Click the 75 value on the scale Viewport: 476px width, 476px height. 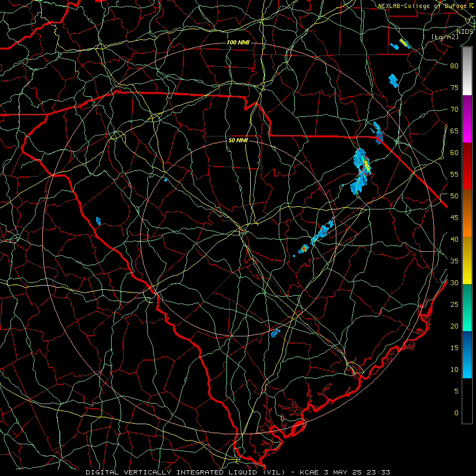pyautogui.click(x=454, y=88)
